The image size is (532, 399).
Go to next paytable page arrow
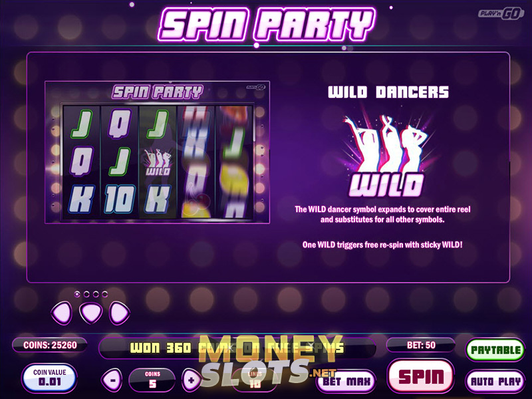[x=120, y=313]
